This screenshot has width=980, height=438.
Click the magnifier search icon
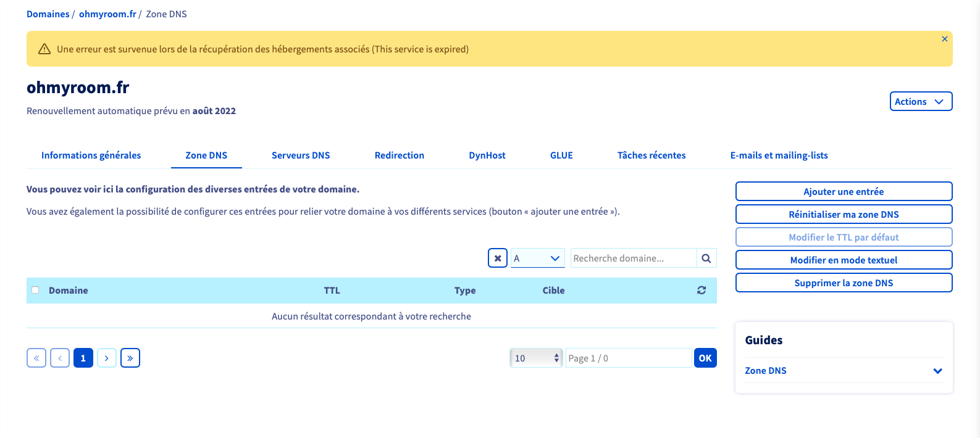(706, 258)
